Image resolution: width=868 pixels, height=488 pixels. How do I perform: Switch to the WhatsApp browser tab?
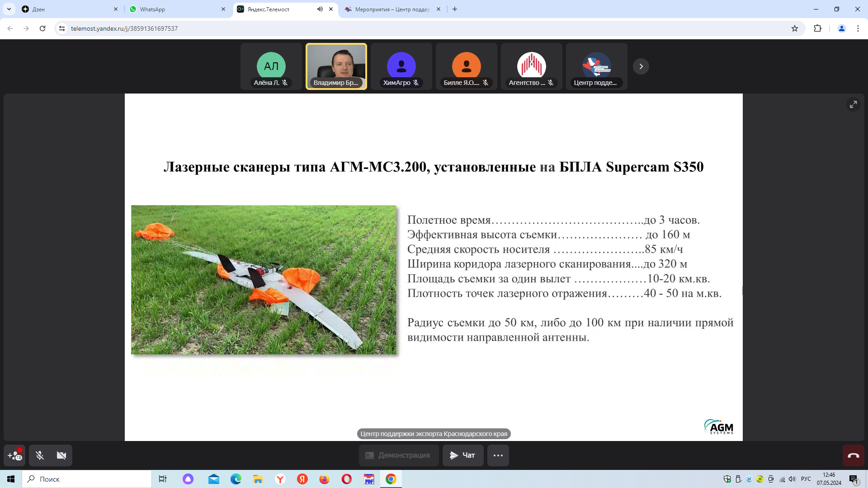[178, 9]
